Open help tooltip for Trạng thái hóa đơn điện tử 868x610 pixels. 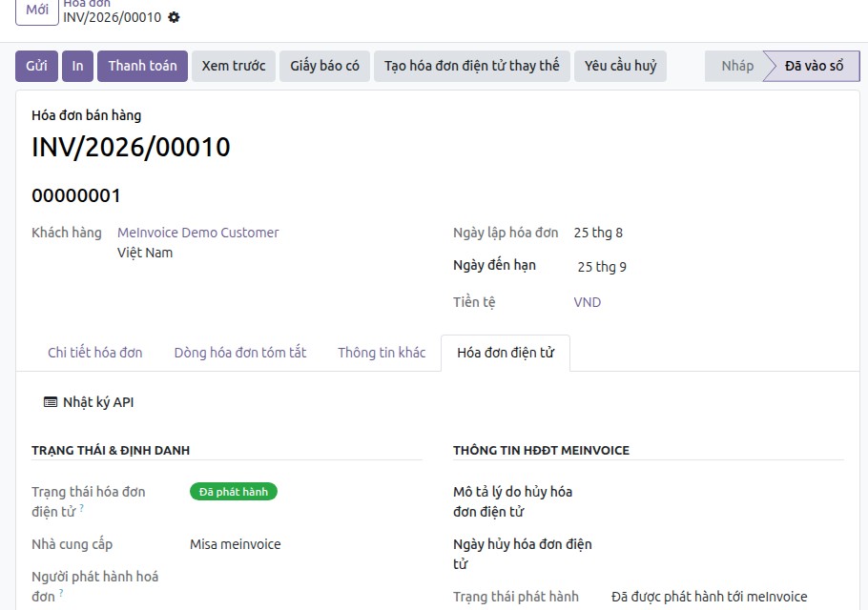point(81,508)
